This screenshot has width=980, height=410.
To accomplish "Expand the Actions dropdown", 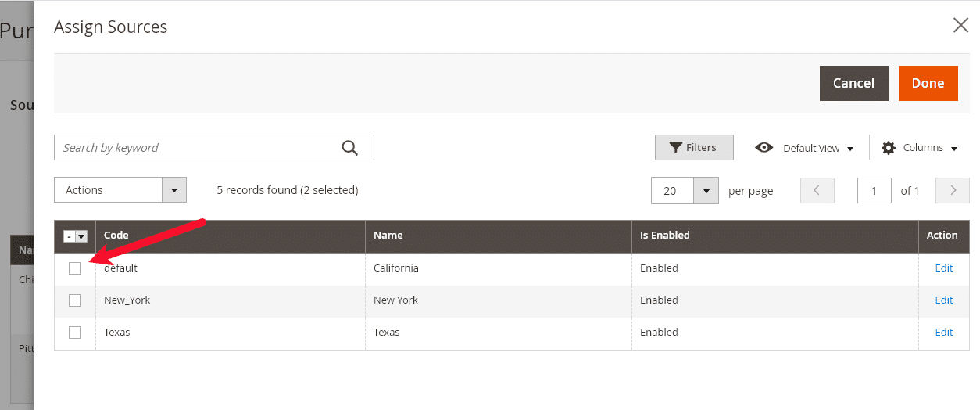I will pos(120,190).
